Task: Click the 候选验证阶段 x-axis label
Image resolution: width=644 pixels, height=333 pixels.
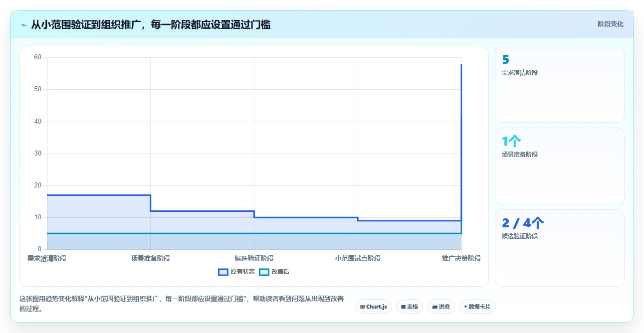Action: coord(254,258)
